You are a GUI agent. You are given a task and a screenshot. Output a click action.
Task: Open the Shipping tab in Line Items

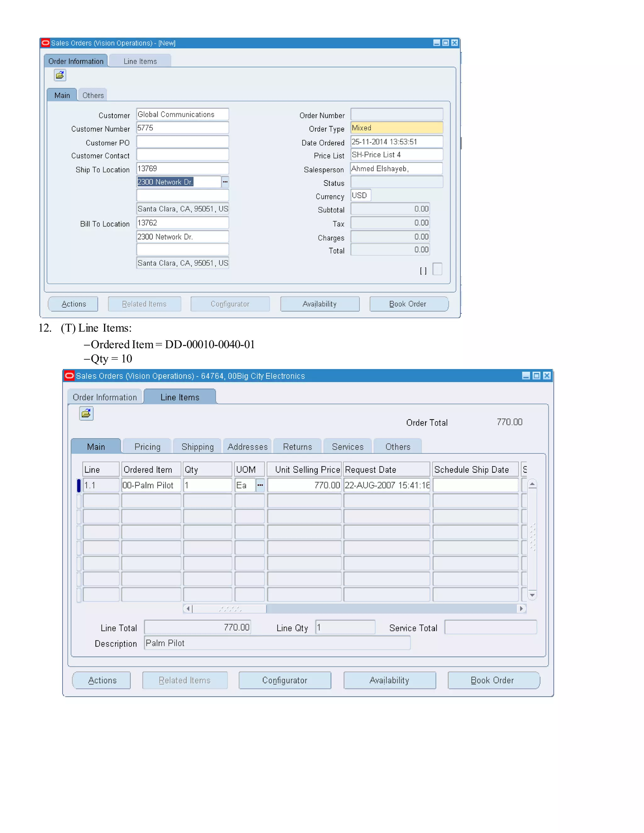coord(197,447)
